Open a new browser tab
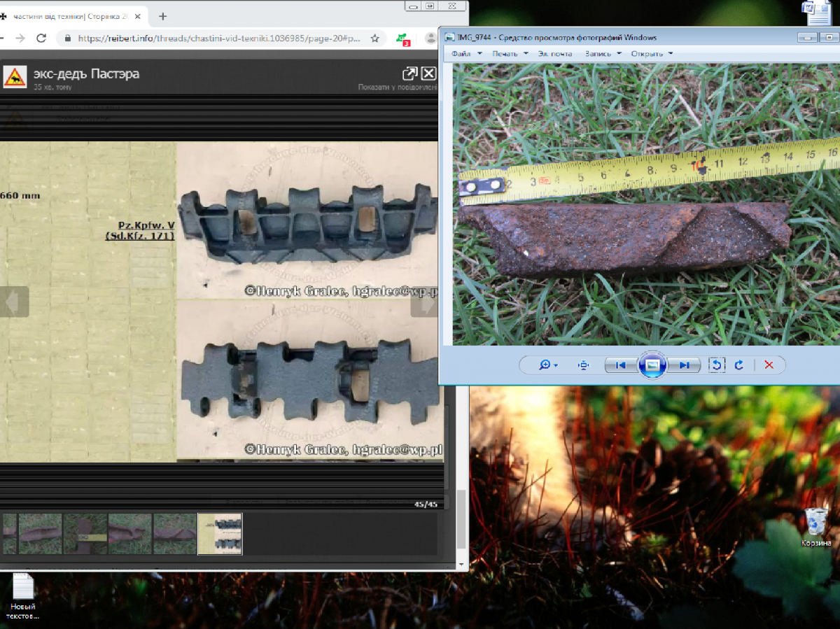Image resolution: width=840 pixels, height=629 pixels. (x=163, y=16)
